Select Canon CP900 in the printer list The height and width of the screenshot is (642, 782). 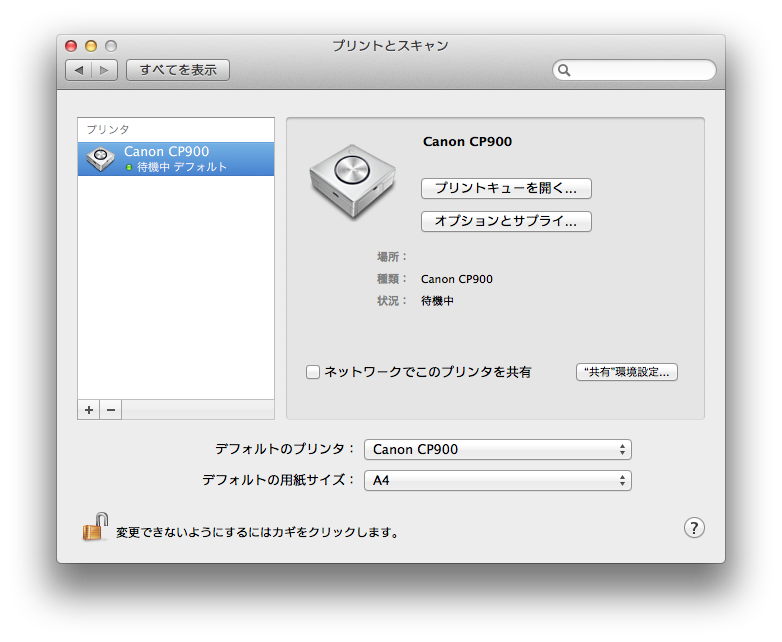[176, 159]
